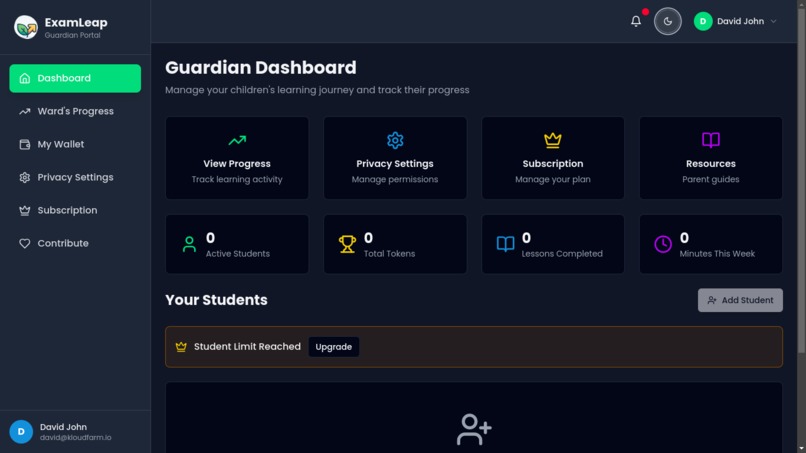This screenshot has height=453, width=806.
Task: Click the Lessons Completed stat label
Action: point(562,253)
